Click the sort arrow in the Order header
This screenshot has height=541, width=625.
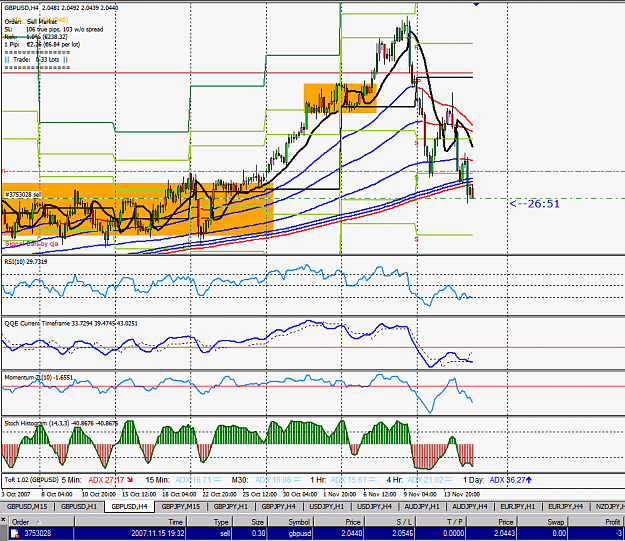(x=39, y=522)
